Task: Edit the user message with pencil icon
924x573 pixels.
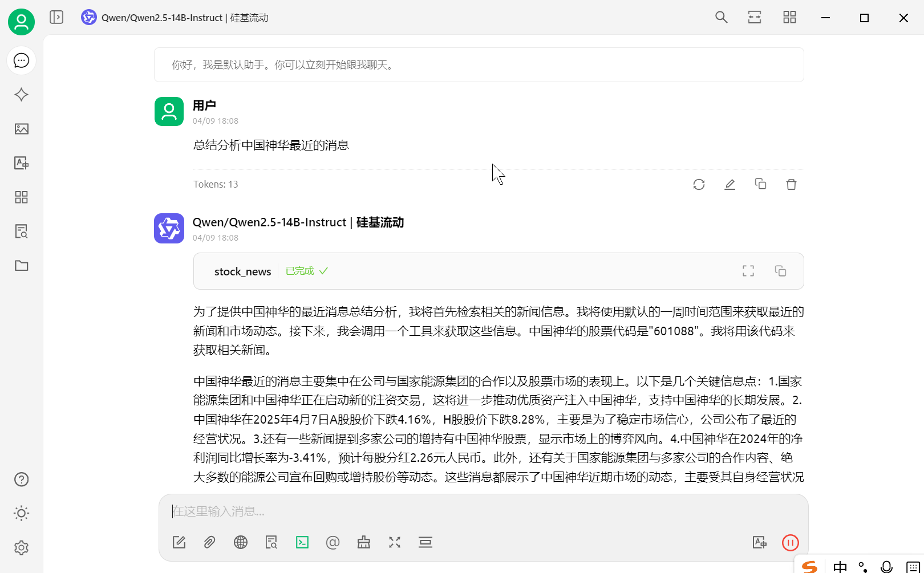Action: point(730,184)
